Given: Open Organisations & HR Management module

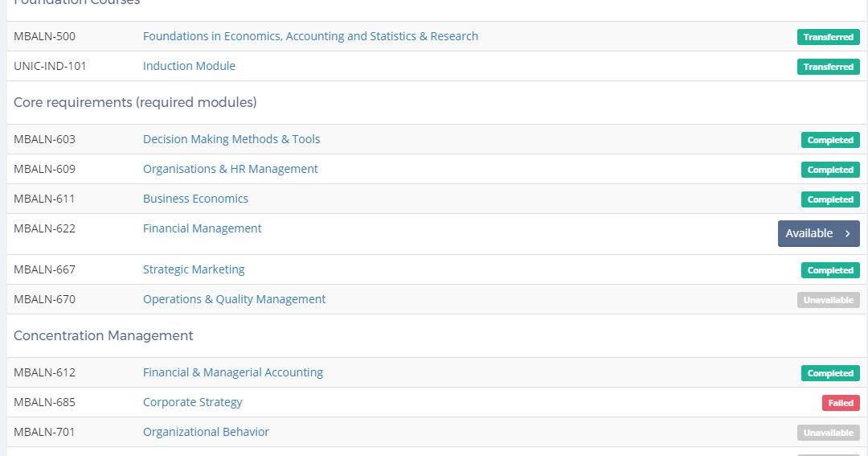Looking at the screenshot, I should pyautogui.click(x=231, y=169).
